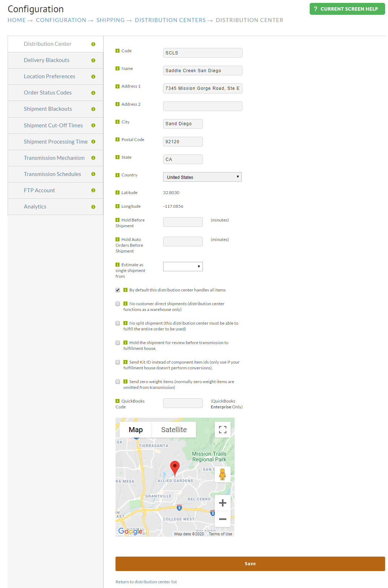This screenshot has width=388, height=588.
Task: Click into the Hold Before Shipment field
Action: (183, 222)
